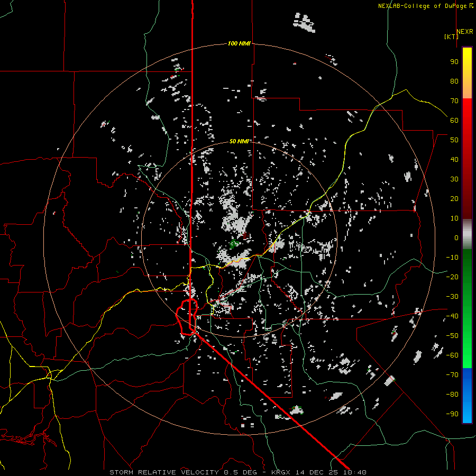Image resolution: width=476 pixels, height=476 pixels.
Task: Select the -80 value on velocity scale
Action: coord(452,395)
